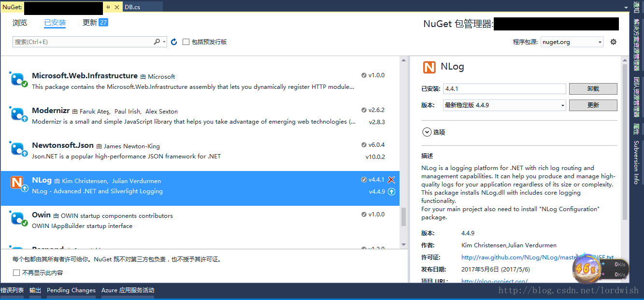
Task: Close the NuGet document tab
Action: [116, 7]
